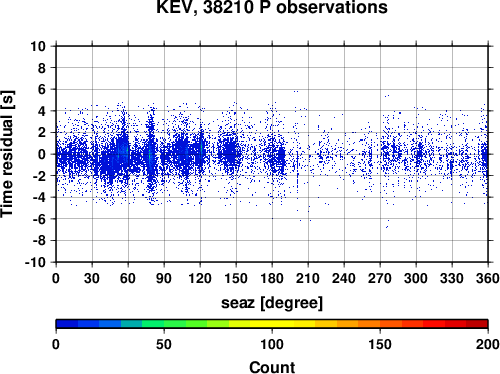
Task: Click the 'Count' colorbar label
Action: [x=272, y=367]
